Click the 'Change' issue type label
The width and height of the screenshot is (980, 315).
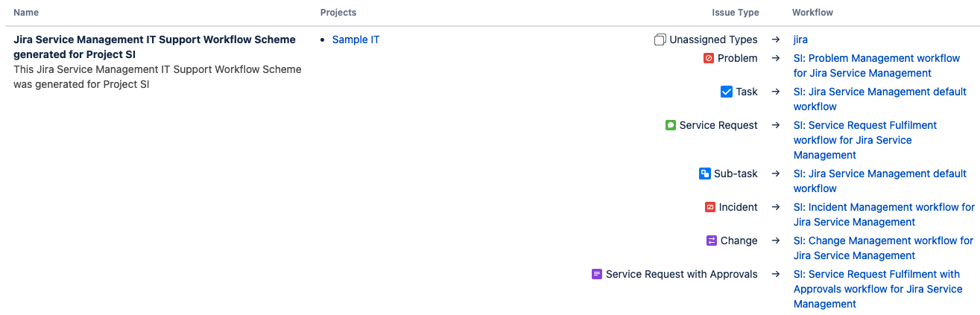[x=739, y=241]
